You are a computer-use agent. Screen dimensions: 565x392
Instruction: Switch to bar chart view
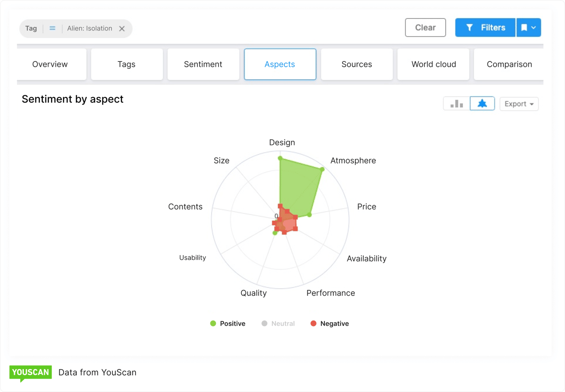coord(456,103)
